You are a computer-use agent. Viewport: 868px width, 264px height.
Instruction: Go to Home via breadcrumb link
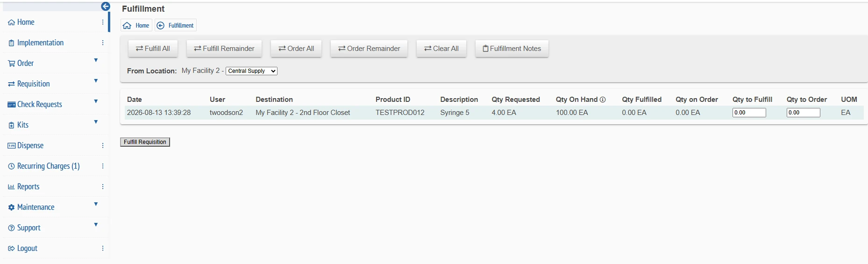pos(142,26)
